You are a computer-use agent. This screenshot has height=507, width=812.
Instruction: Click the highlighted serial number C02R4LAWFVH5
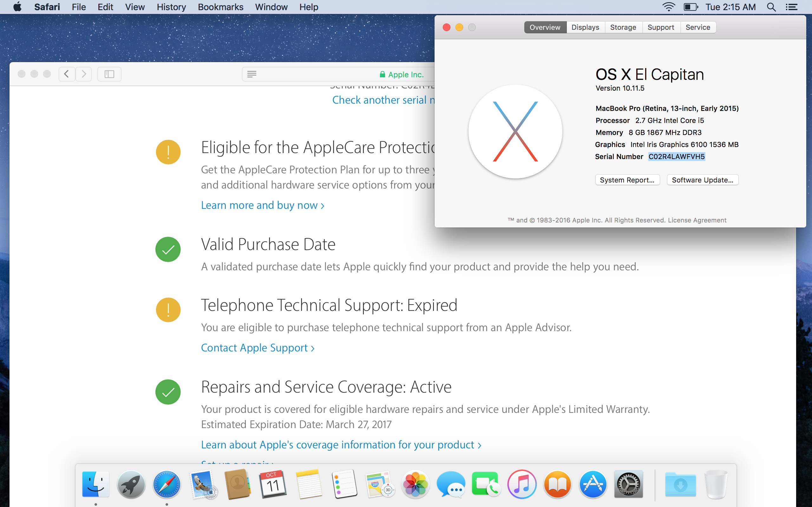point(677,156)
